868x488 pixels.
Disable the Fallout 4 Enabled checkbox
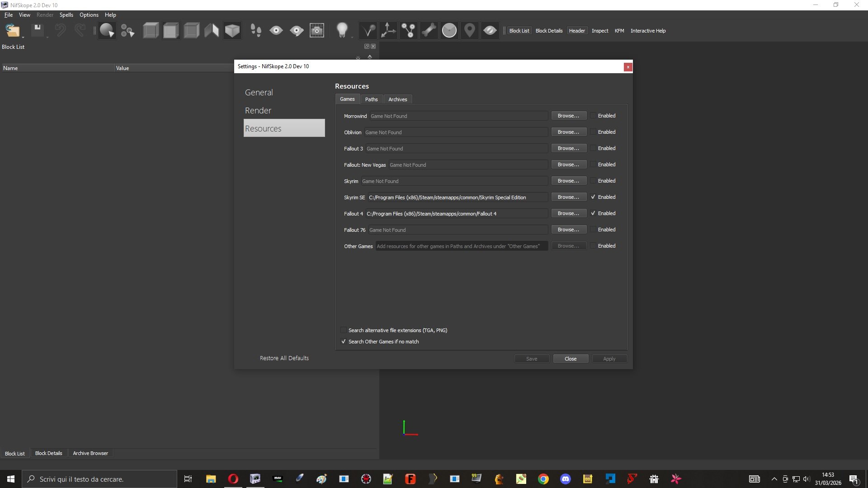(x=593, y=213)
